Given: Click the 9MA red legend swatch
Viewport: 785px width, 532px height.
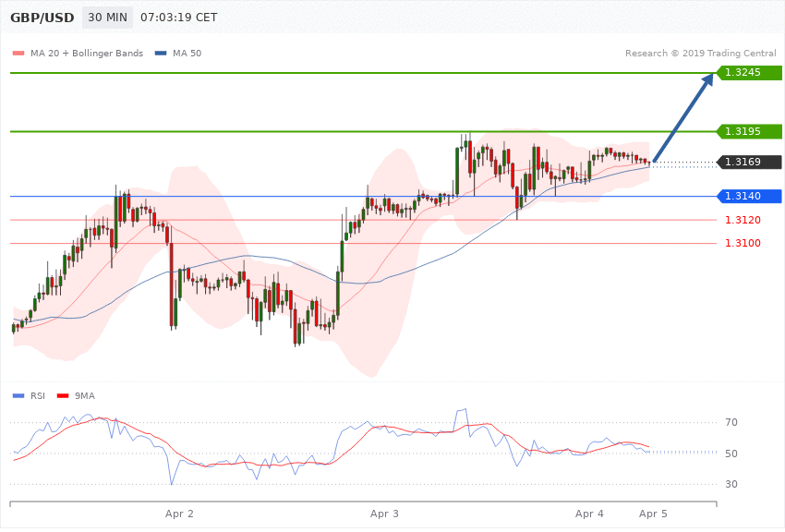Looking at the screenshot, I should [63, 396].
